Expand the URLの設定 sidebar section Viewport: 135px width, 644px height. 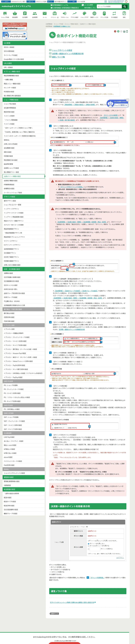[24, 63]
